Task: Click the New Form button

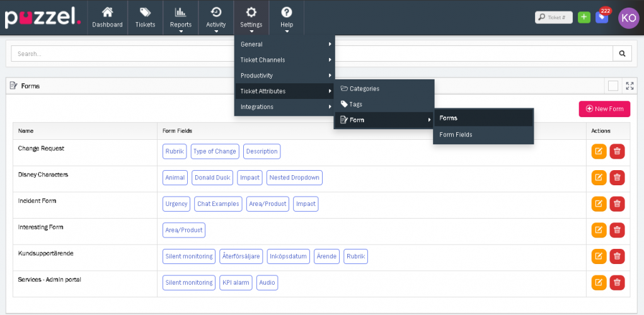Action: 604,109
